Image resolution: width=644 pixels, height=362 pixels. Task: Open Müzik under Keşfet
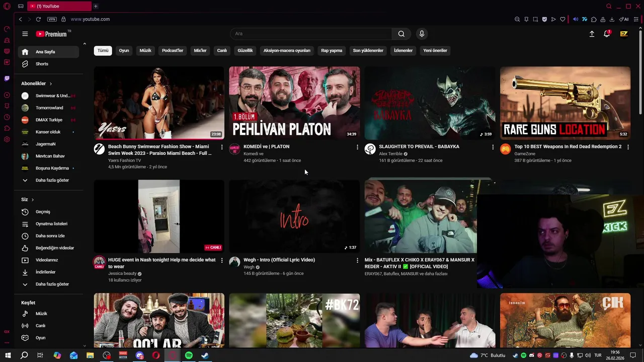pyautogui.click(x=48, y=314)
